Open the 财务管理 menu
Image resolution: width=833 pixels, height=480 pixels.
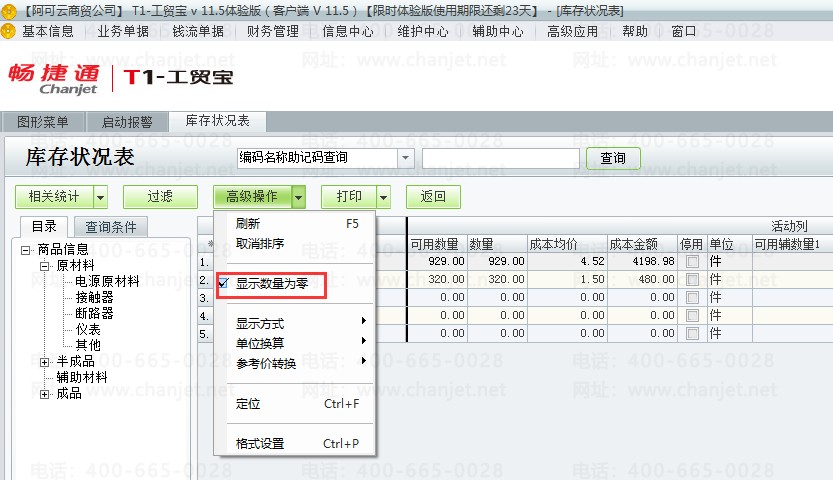click(x=273, y=31)
